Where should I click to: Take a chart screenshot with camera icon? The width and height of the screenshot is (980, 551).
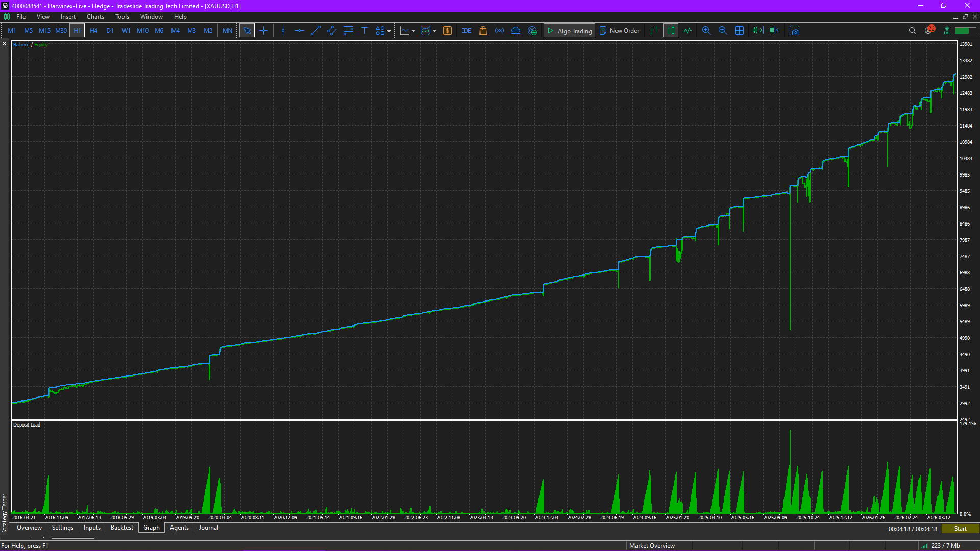pyautogui.click(x=795, y=31)
